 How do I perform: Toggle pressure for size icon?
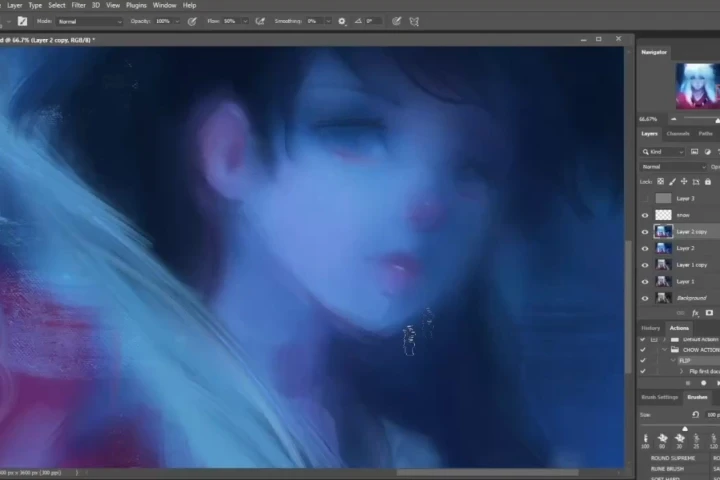(x=396, y=21)
